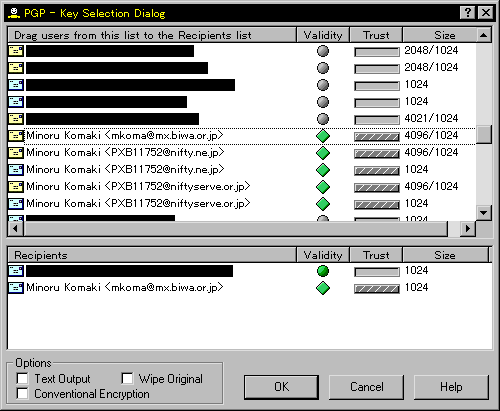Click the Cancel button
This screenshot has width=500, height=411.
[x=366, y=387]
